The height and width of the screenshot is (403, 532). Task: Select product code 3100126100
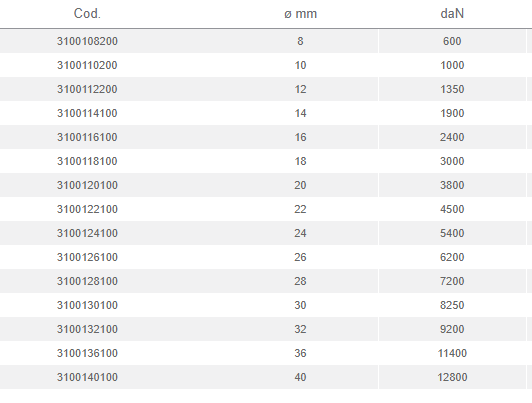pos(87,257)
